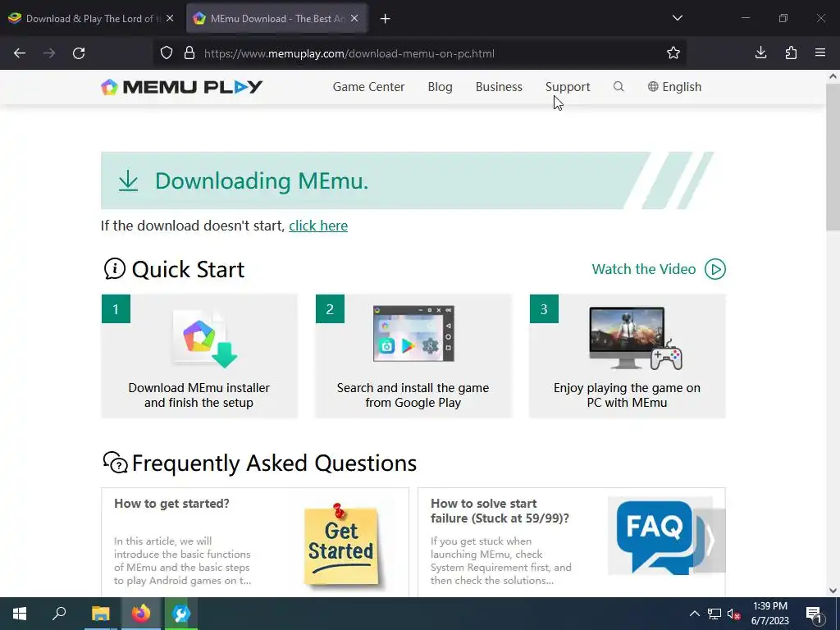This screenshot has height=630, width=840.
Task: Expand the list all tabs arrow
Action: point(677,18)
